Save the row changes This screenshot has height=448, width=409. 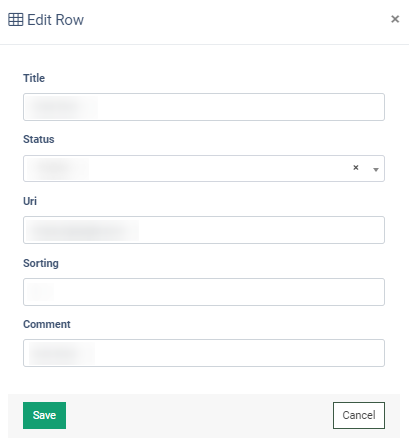[x=44, y=415]
